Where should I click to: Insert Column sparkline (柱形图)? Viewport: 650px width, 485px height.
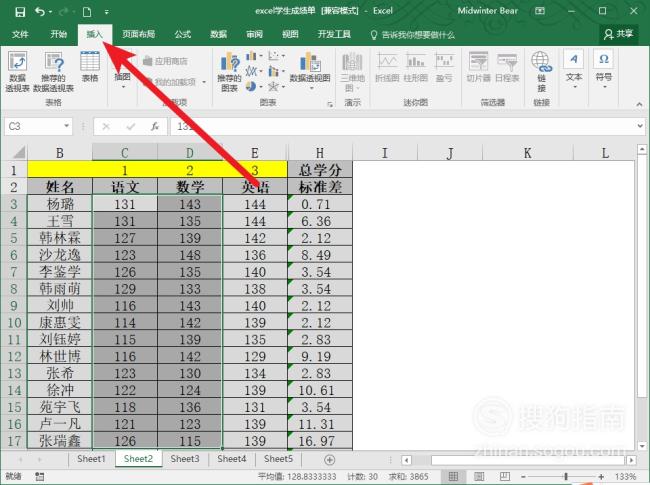(x=415, y=66)
